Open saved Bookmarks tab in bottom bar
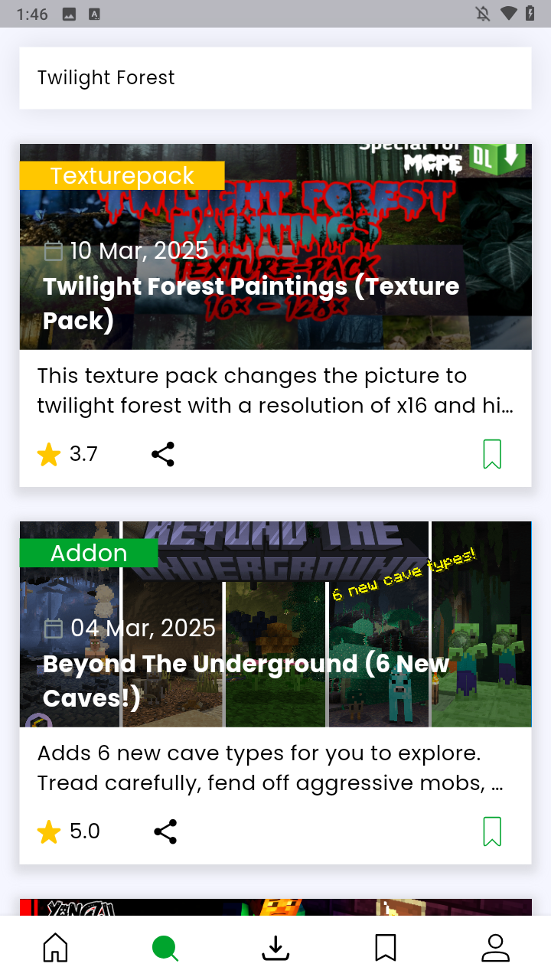The width and height of the screenshot is (551, 980). [x=386, y=948]
